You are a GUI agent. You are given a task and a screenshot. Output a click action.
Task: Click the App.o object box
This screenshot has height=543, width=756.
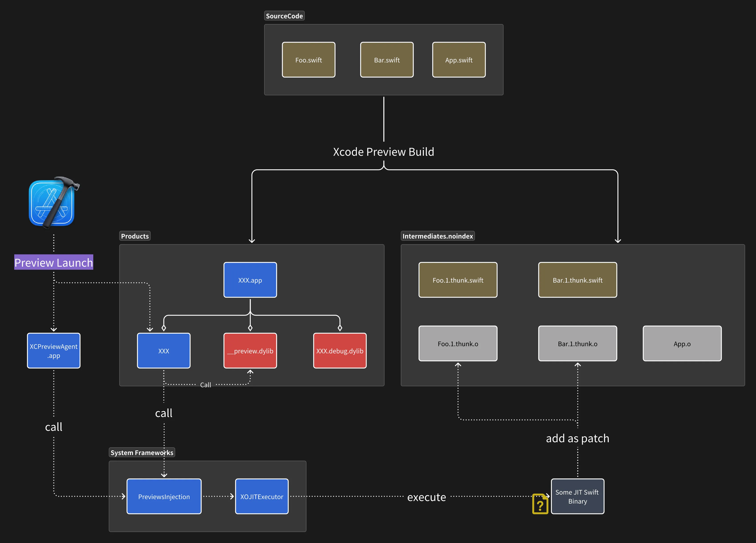pos(682,343)
